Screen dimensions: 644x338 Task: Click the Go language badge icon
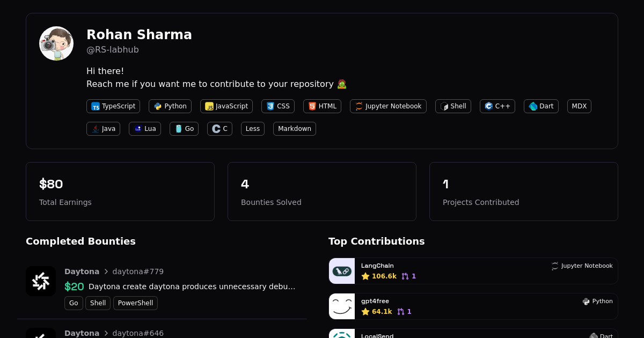pos(178,129)
